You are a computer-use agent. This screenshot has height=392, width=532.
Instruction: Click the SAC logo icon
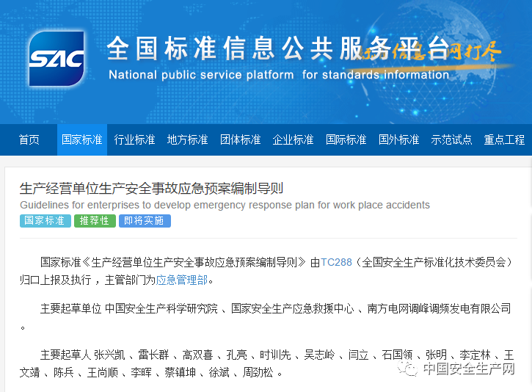tap(57, 59)
